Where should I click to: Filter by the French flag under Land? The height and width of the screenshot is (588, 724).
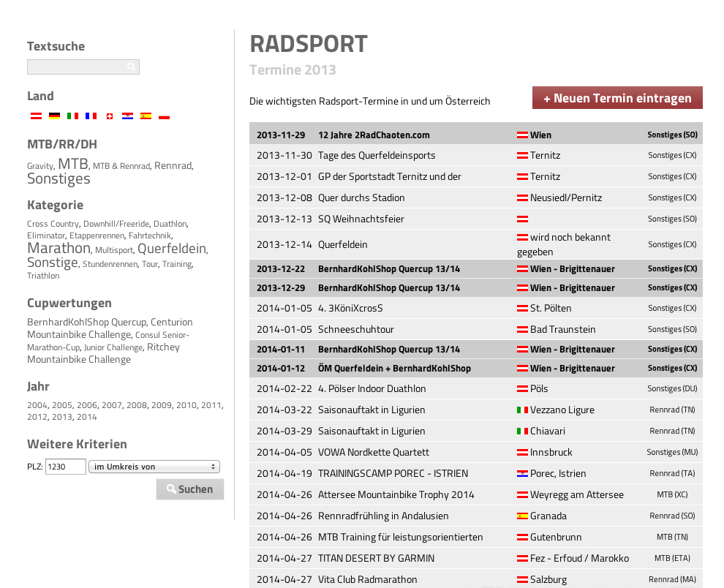(x=91, y=116)
